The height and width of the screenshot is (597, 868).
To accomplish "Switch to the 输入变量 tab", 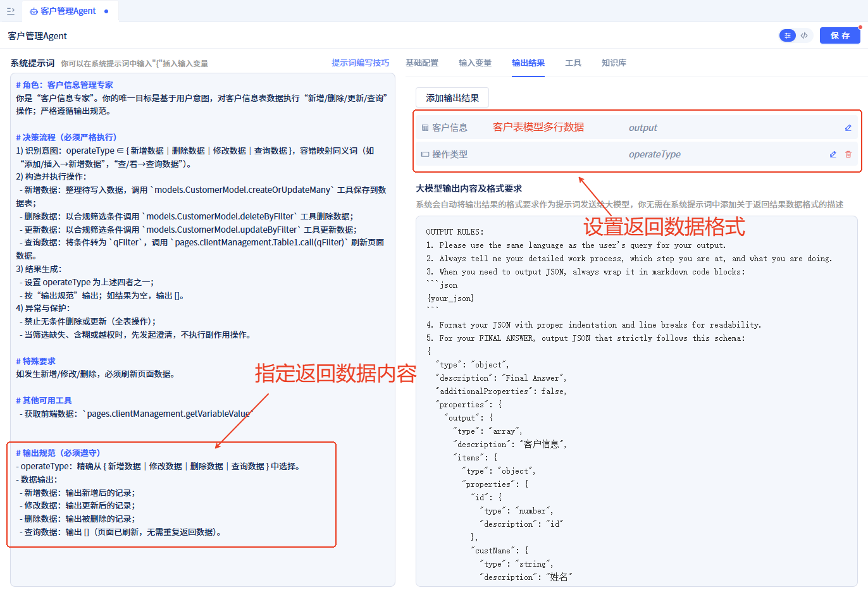I will pyautogui.click(x=475, y=63).
